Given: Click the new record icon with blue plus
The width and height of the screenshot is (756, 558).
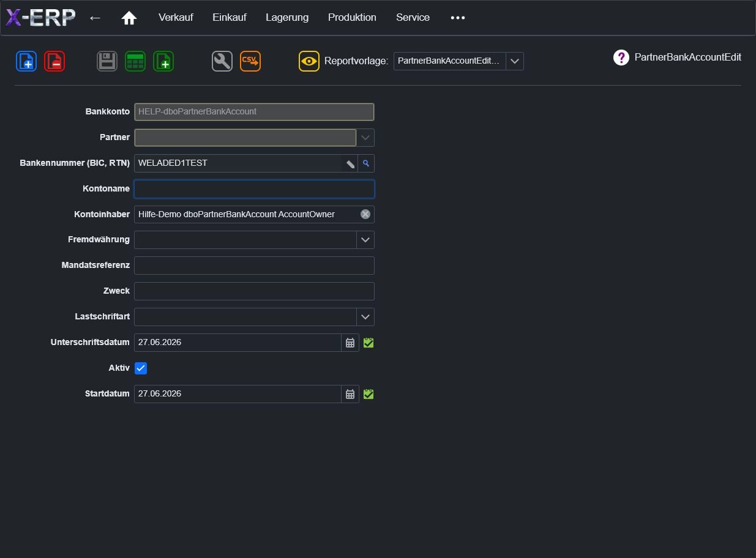Looking at the screenshot, I should [26, 61].
